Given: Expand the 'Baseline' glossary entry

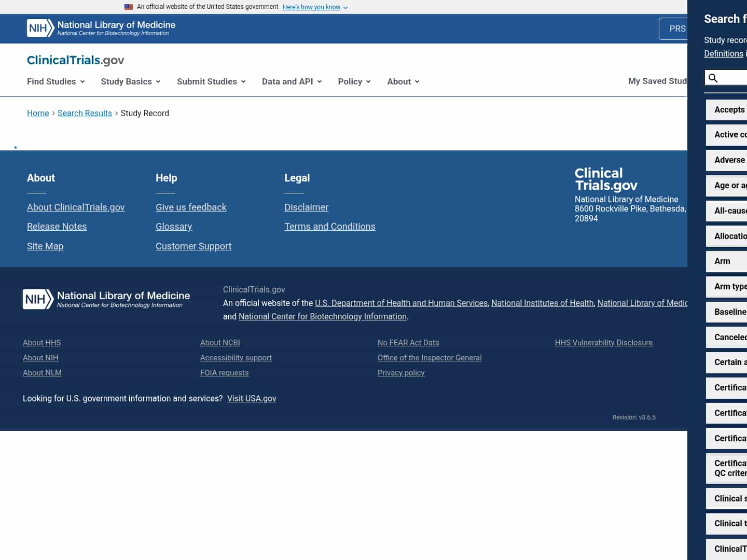Looking at the screenshot, I should coord(727,312).
